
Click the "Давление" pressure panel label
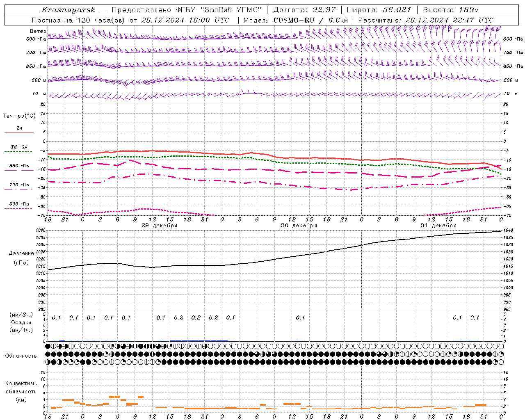click(21, 253)
